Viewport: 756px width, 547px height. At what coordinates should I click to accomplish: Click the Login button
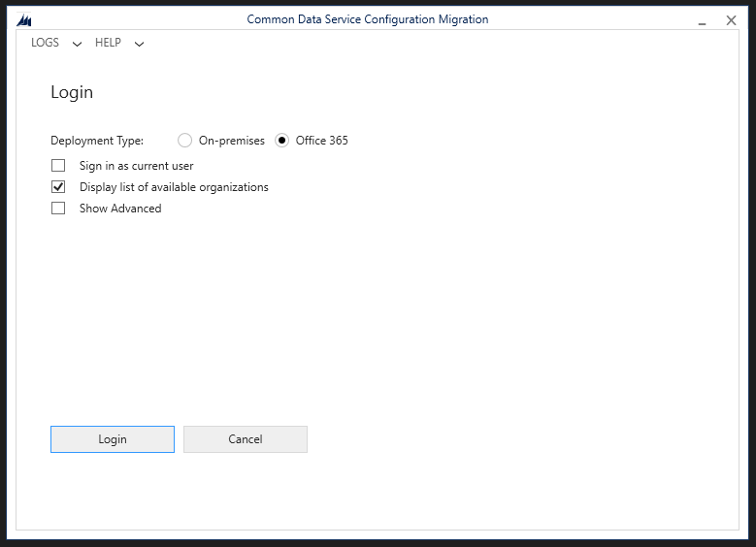pyautogui.click(x=113, y=439)
